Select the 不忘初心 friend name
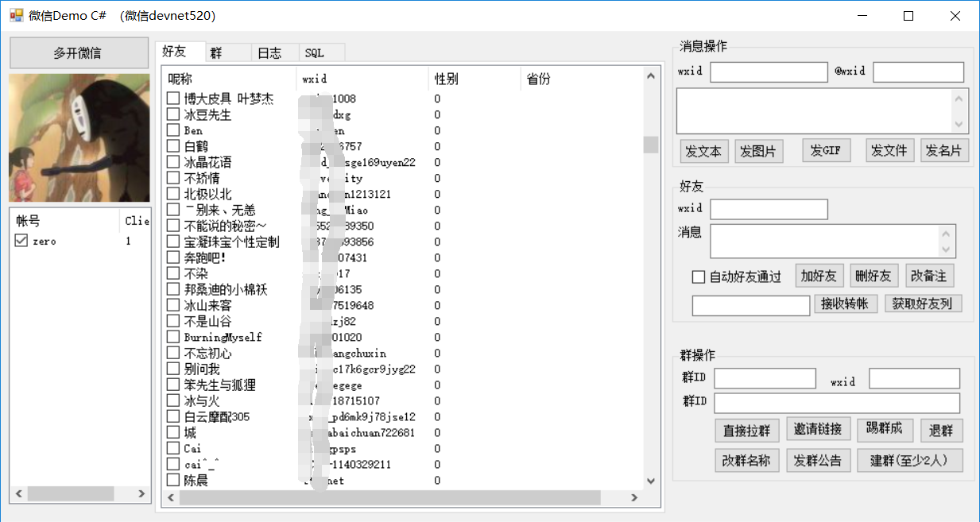 208,353
